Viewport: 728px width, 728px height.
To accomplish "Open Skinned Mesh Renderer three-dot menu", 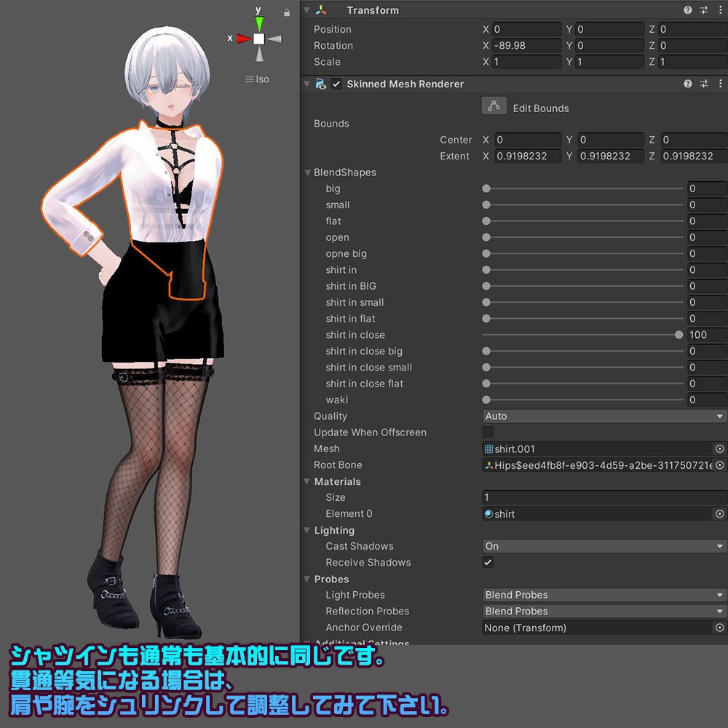I will (x=720, y=84).
